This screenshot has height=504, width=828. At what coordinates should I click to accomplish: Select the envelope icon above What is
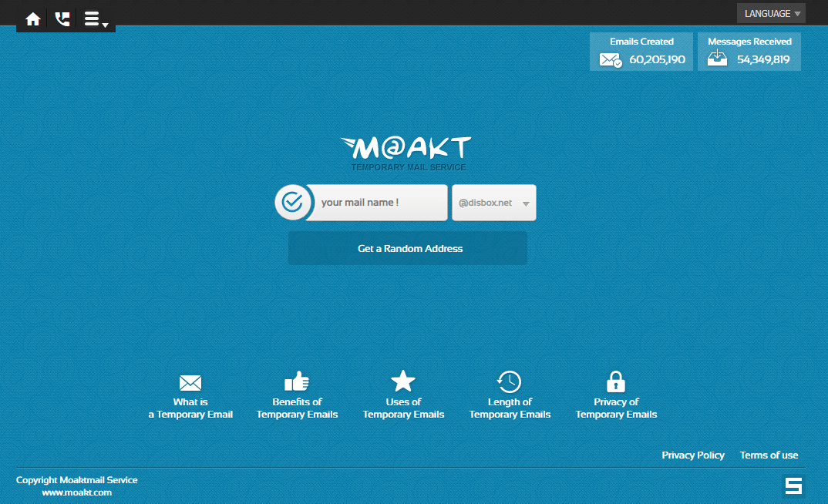pos(190,381)
